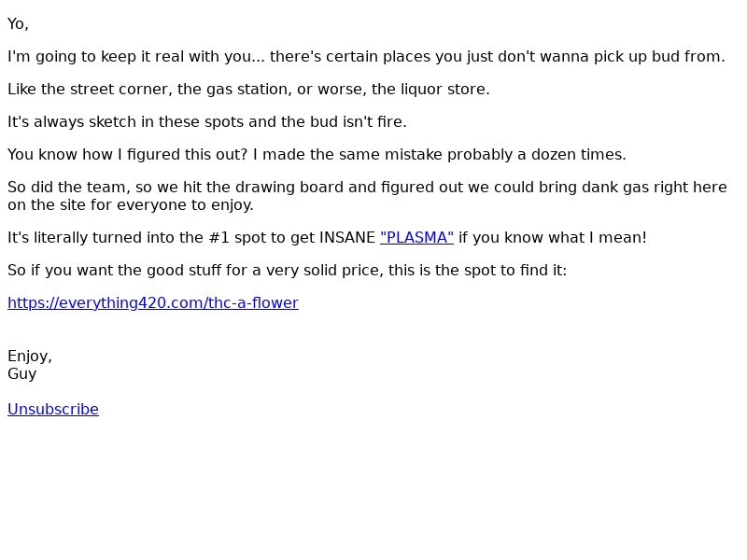Image resolution: width=747 pixels, height=560 pixels.
Task: Click the sentence "You know how I figured this out?"
Action: (x=128, y=155)
